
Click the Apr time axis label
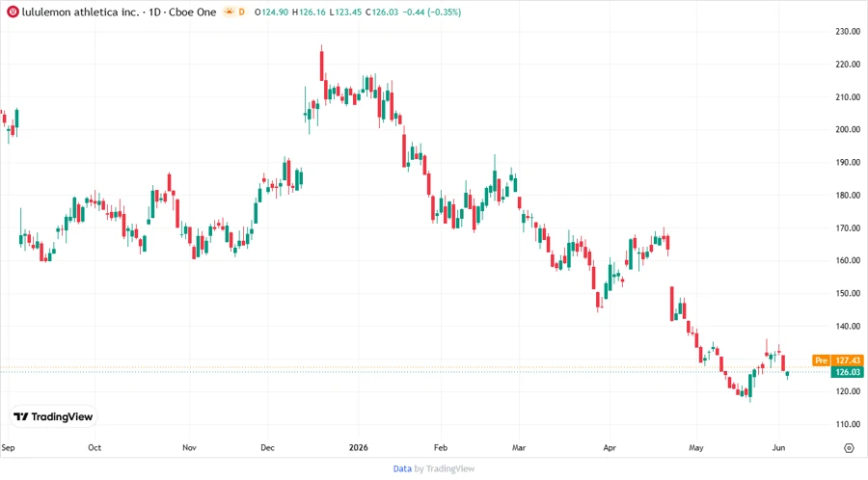point(610,448)
